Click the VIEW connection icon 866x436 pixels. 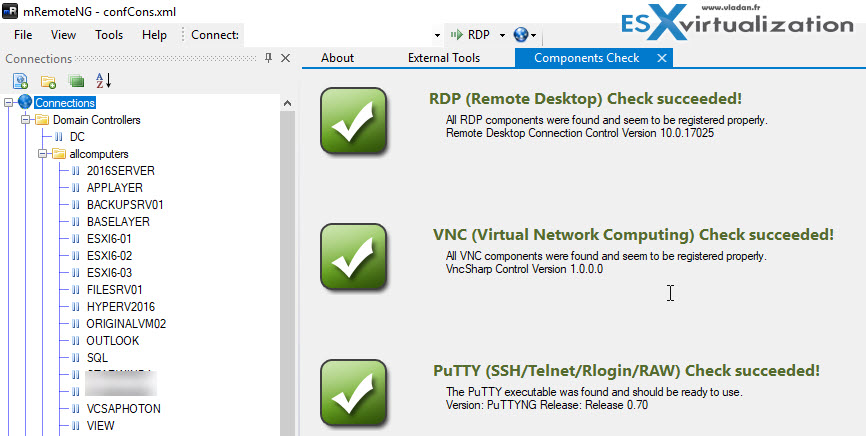tap(76, 426)
